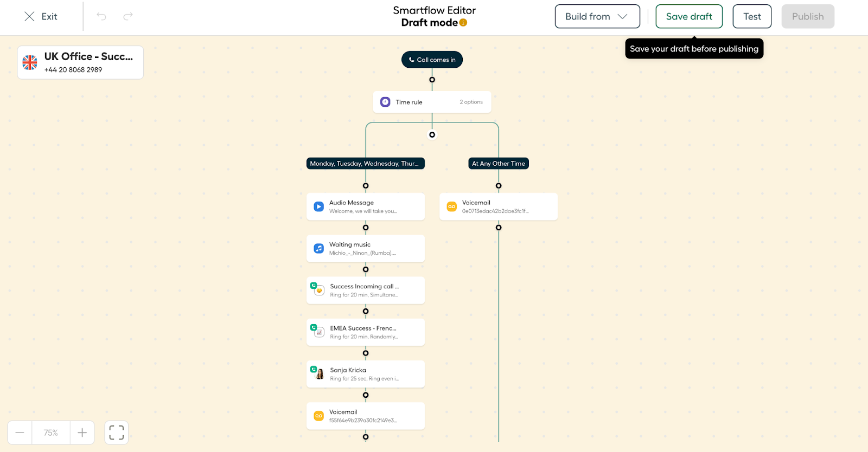The width and height of the screenshot is (868, 452).
Task: Open EMEA Success - French step
Action: coord(366,332)
